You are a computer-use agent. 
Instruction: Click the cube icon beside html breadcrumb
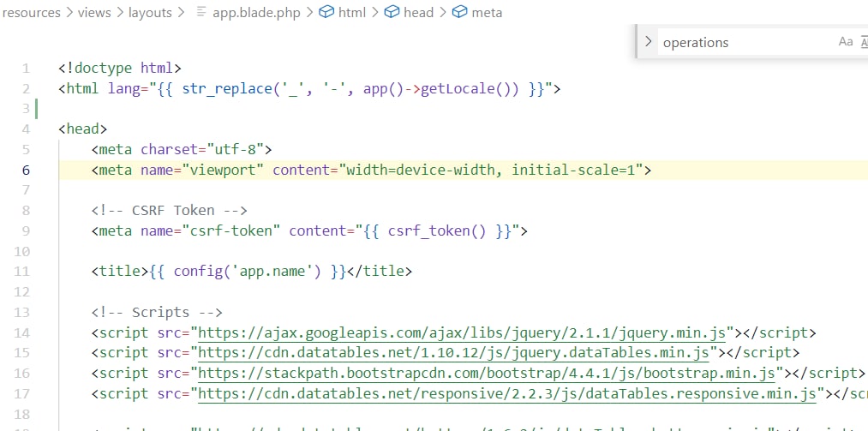(326, 12)
